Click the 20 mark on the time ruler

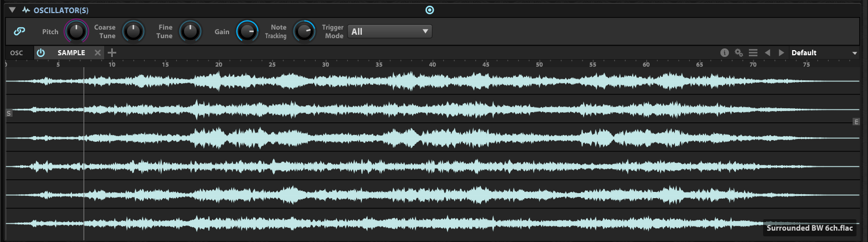[219, 64]
